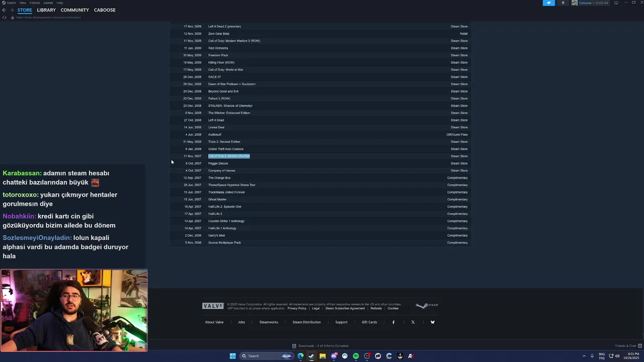Open Spotify from the taskbar
This screenshot has width=644, height=362.
[x=356, y=356]
